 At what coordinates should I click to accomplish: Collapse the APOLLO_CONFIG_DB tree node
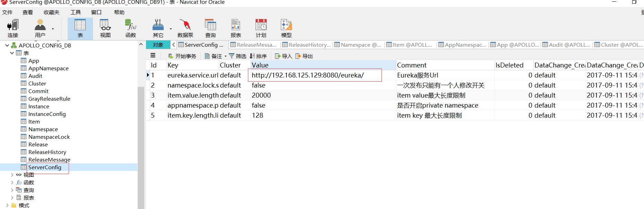click(7, 45)
